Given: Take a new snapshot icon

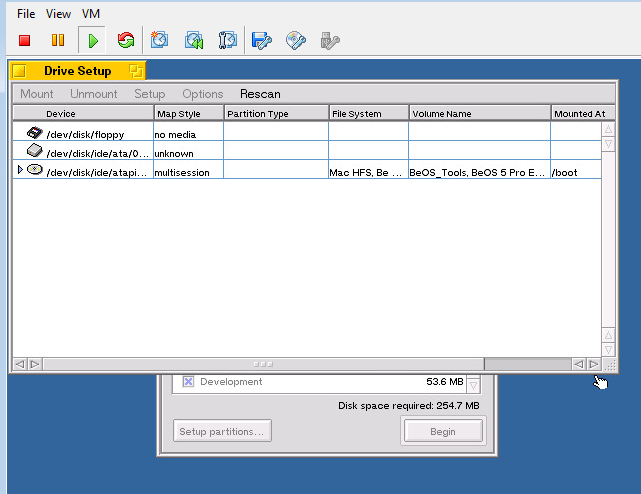Looking at the screenshot, I should tap(160, 41).
